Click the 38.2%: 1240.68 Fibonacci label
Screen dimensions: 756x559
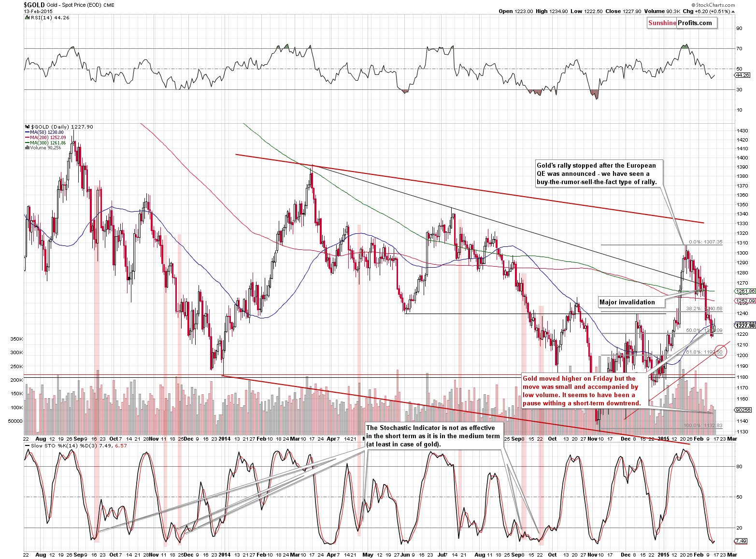(x=704, y=308)
